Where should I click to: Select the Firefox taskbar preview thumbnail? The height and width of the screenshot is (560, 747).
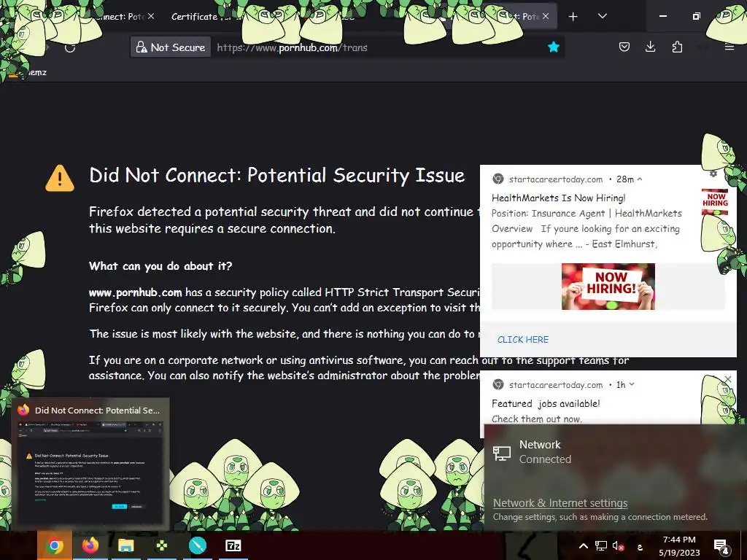pos(90,464)
